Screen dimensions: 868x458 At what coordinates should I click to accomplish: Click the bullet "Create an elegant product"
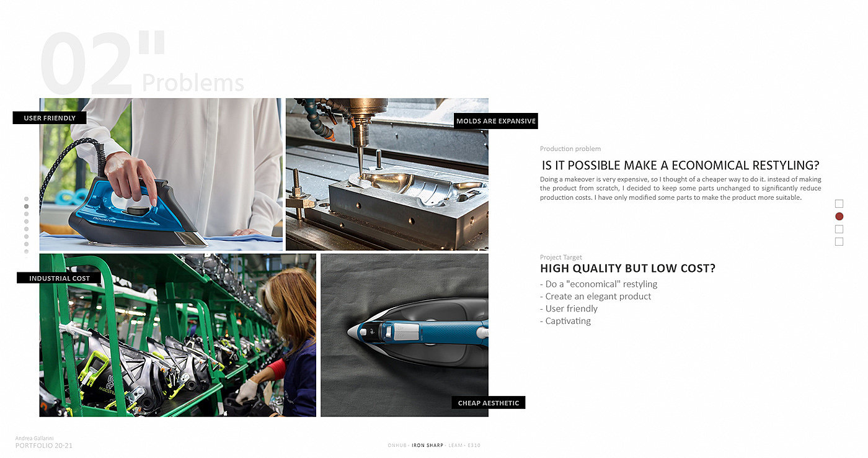pos(596,297)
